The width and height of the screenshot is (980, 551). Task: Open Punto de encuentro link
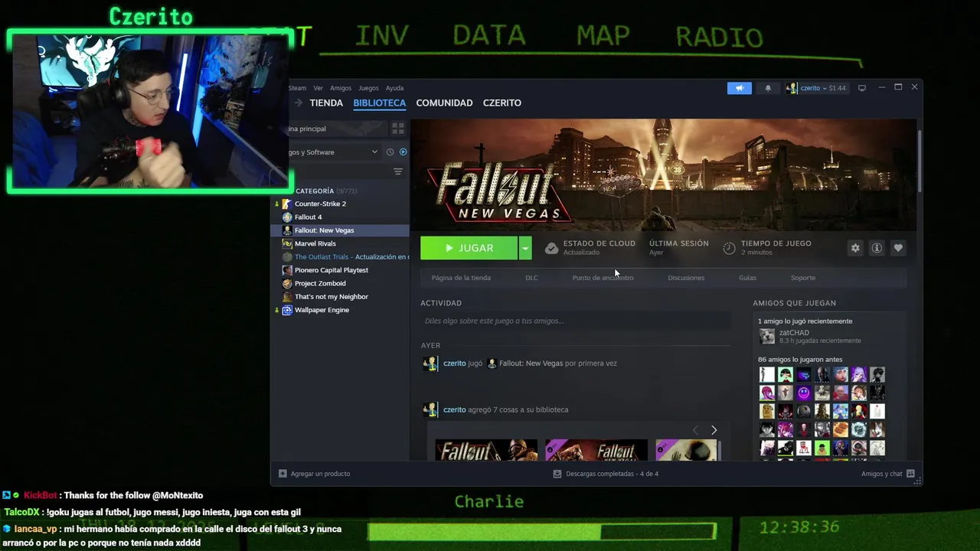pyautogui.click(x=603, y=278)
